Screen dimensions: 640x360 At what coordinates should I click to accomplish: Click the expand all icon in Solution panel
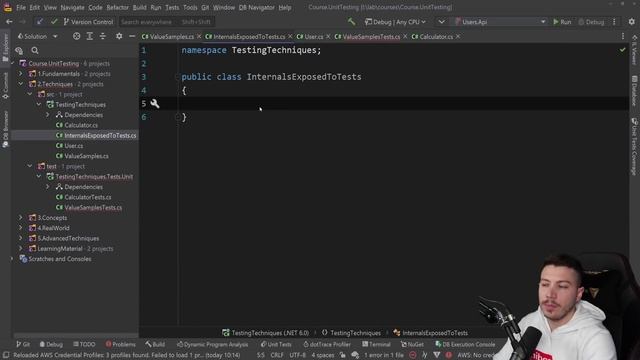(x=89, y=37)
